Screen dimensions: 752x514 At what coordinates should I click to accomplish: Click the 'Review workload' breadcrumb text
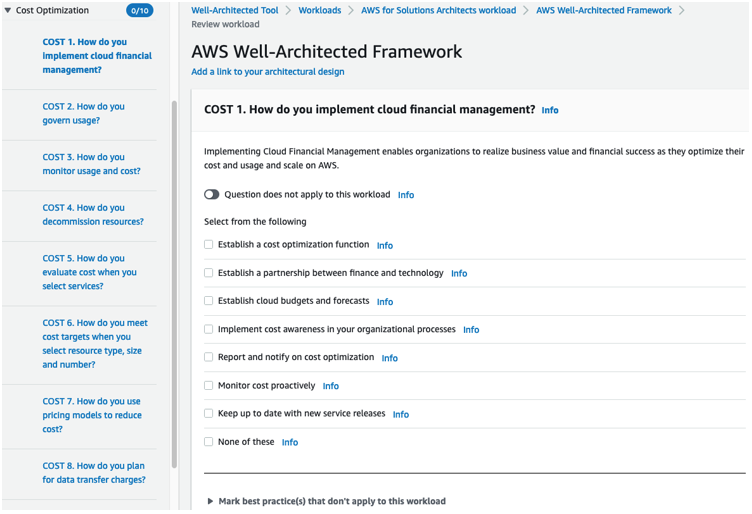[x=225, y=24]
